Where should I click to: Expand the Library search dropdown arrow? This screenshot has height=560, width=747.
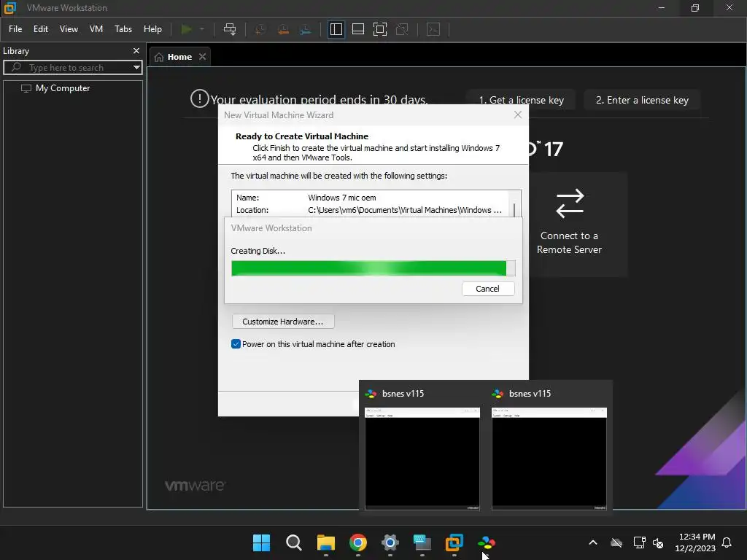coord(136,68)
